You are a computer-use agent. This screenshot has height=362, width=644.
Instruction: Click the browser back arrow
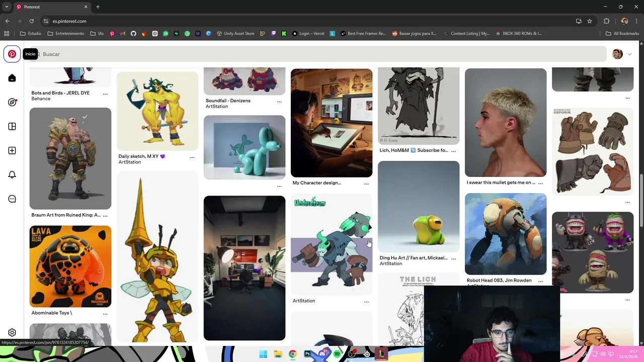click(x=7, y=21)
